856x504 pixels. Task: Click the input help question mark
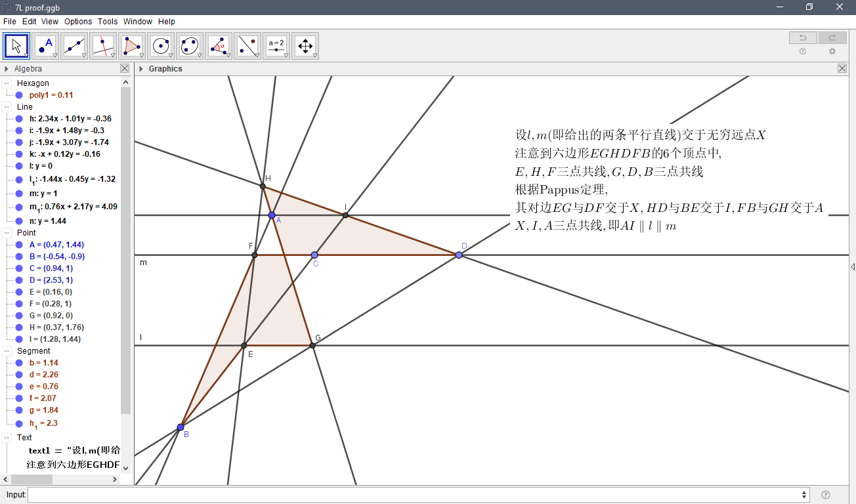[825, 494]
